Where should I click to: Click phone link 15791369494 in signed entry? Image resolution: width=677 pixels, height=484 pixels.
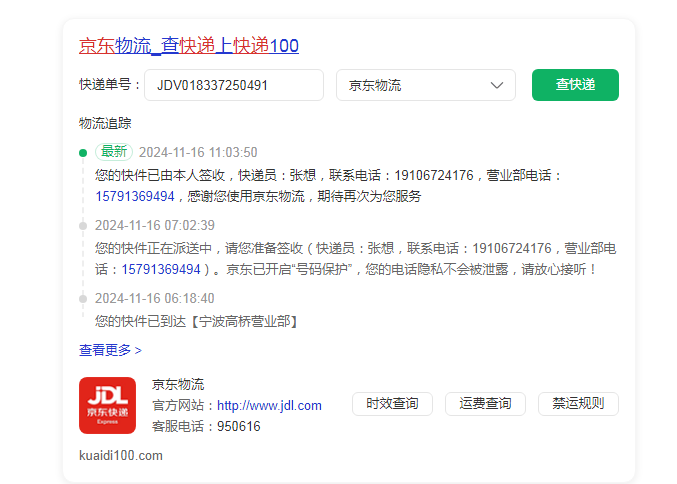pyautogui.click(x=135, y=196)
